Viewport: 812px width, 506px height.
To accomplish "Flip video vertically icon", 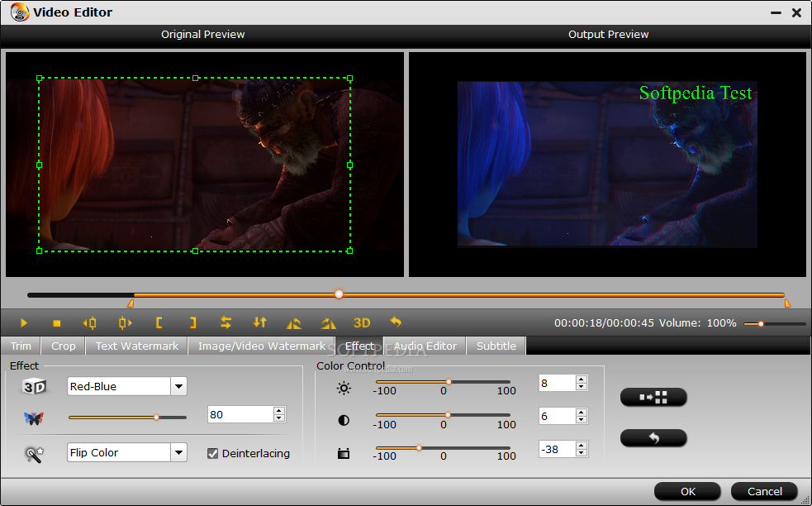I will click(x=260, y=322).
